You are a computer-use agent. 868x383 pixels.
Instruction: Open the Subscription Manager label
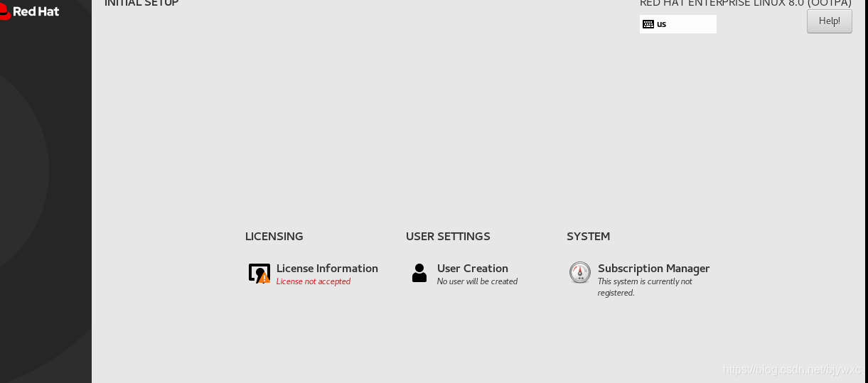pos(653,268)
